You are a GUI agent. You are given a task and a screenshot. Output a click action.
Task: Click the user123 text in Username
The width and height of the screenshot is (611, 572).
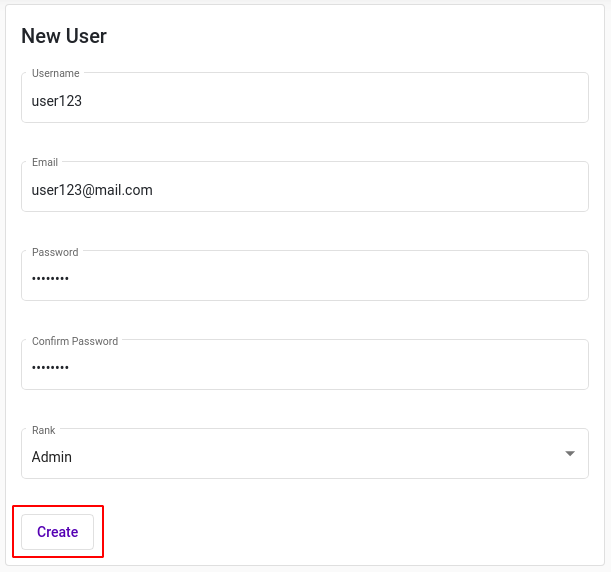pyautogui.click(x=57, y=101)
